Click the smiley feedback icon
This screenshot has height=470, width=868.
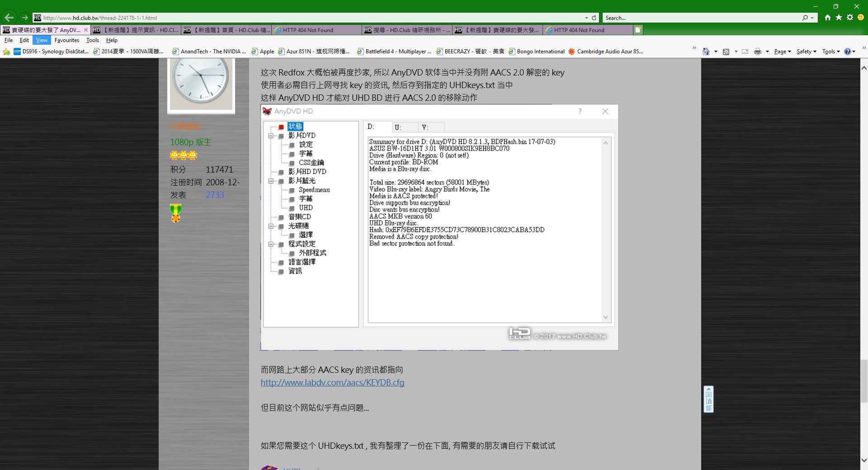[x=861, y=18]
